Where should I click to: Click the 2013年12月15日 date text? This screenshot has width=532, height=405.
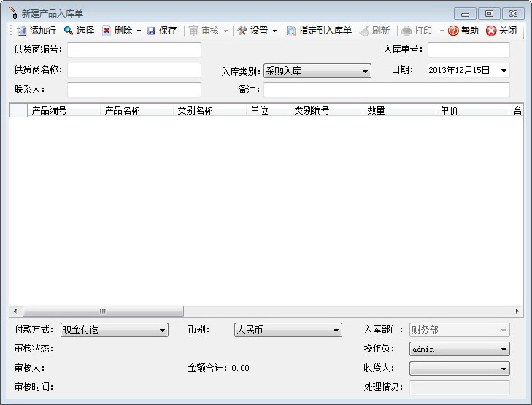click(459, 70)
